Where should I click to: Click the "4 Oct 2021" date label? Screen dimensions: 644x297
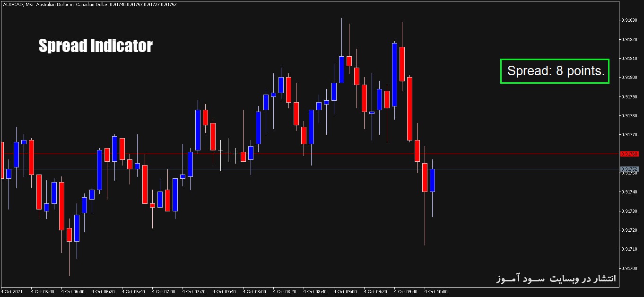click(12, 292)
